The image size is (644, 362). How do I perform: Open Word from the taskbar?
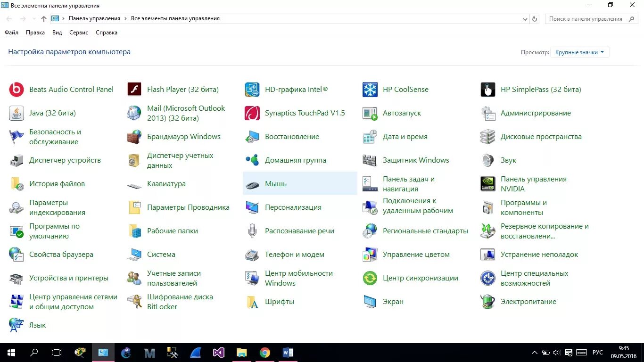(288, 353)
